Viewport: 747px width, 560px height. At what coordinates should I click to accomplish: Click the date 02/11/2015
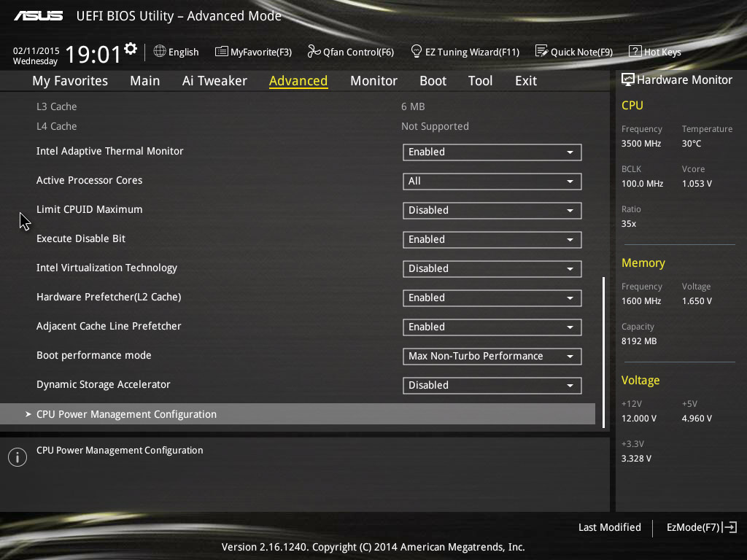[36, 51]
